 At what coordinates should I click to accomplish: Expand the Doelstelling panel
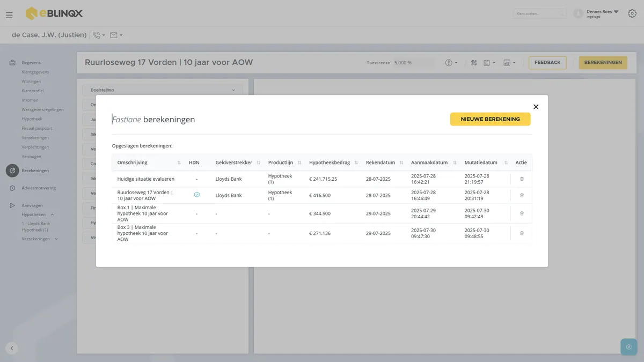(x=163, y=90)
